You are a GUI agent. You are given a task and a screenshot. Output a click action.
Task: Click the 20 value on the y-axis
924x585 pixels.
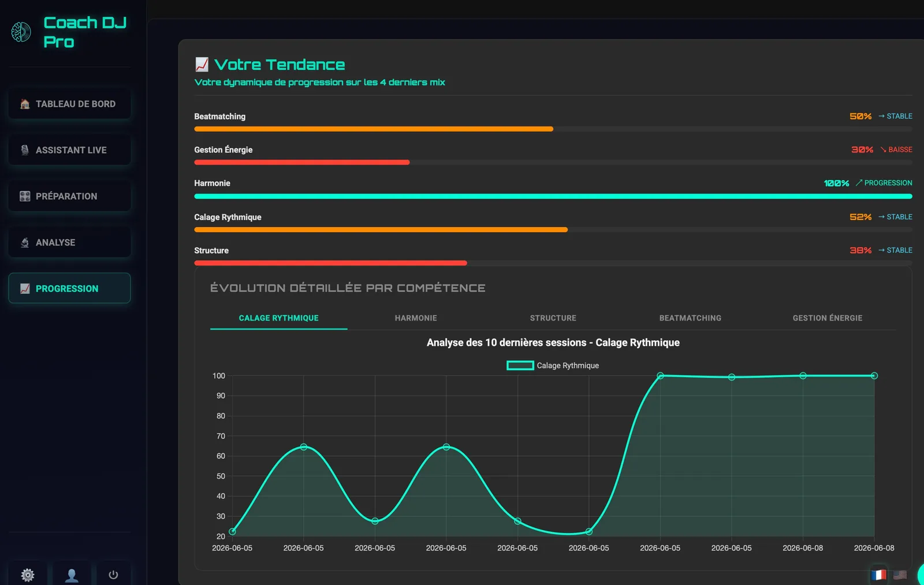pyautogui.click(x=221, y=536)
